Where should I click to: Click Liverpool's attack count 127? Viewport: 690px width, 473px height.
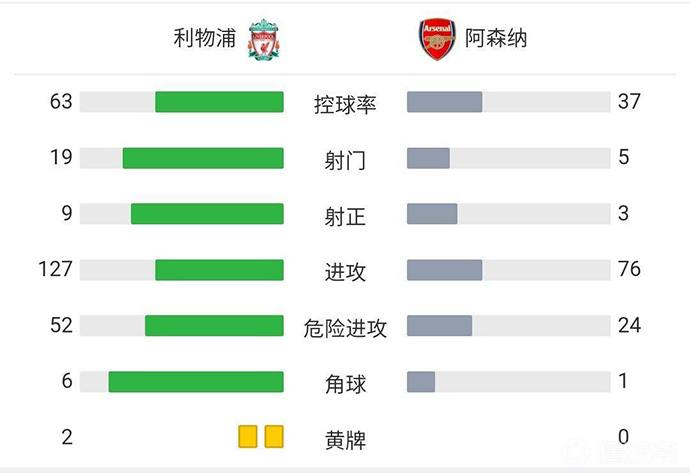(x=57, y=270)
